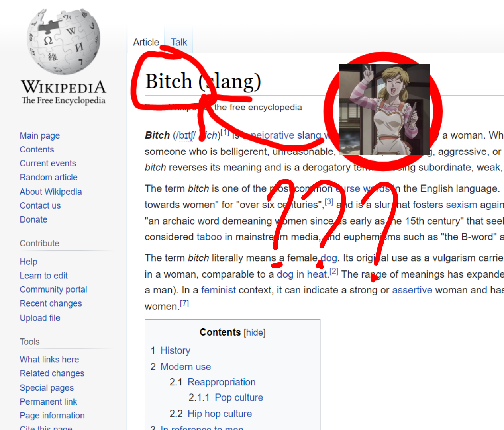
Task: Jump to History section in contents
Action: (x=175, y=351)
